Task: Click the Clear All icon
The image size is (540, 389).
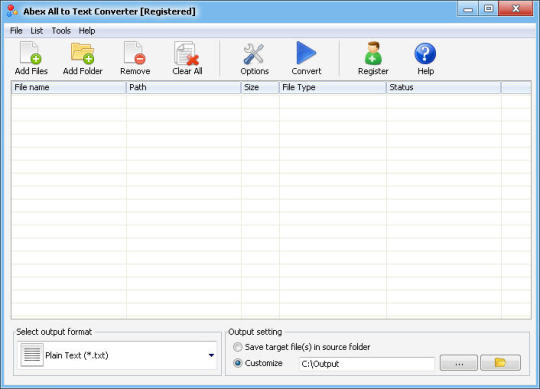Action: [x=187, y=53]
